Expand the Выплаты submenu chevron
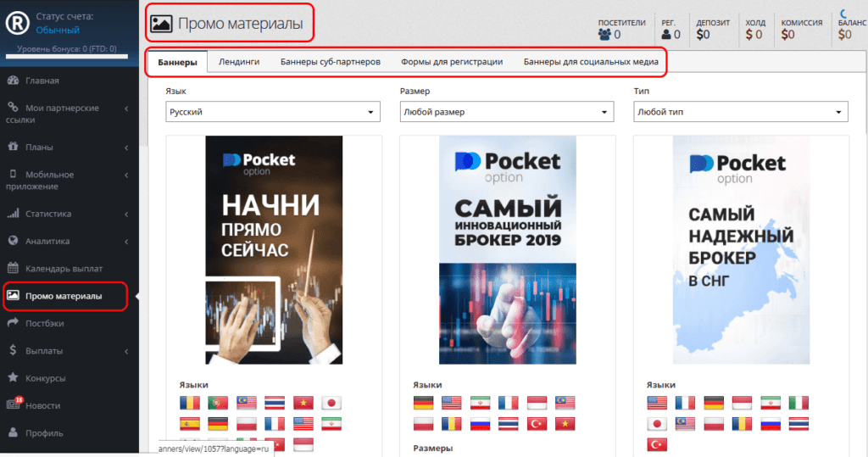 point(126,351)
